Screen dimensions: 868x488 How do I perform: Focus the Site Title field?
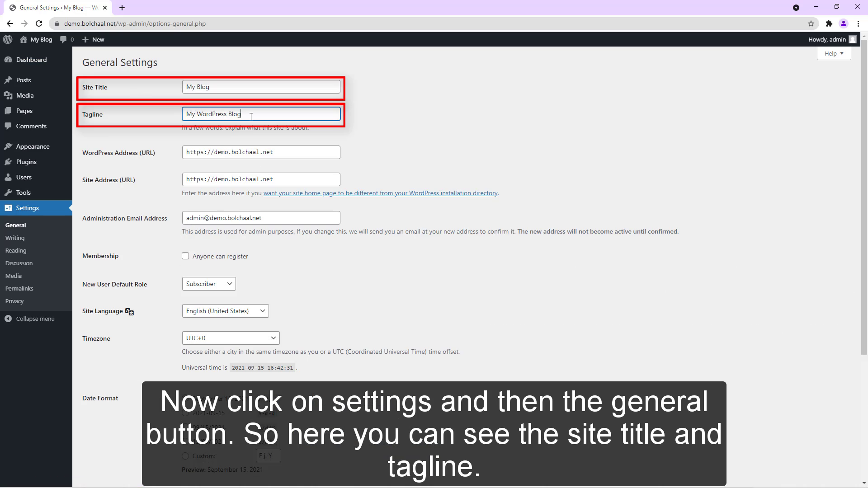click(261, 87)
